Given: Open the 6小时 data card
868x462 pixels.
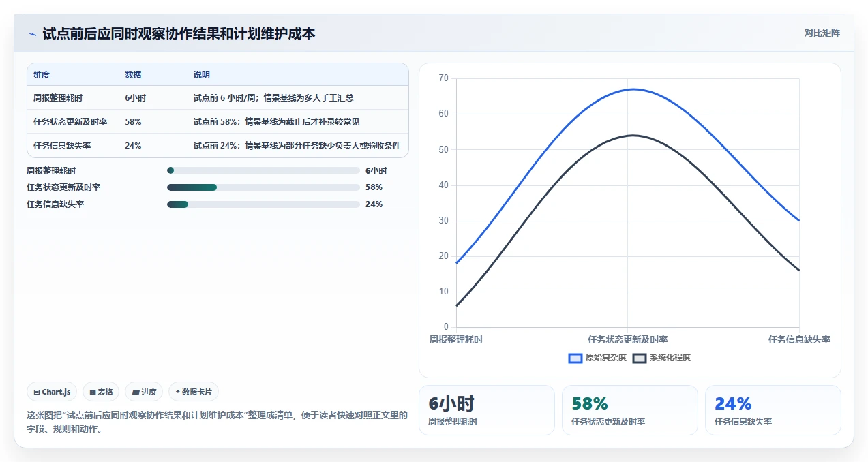Looking at the screenshot, I should (x=487, y=410).
